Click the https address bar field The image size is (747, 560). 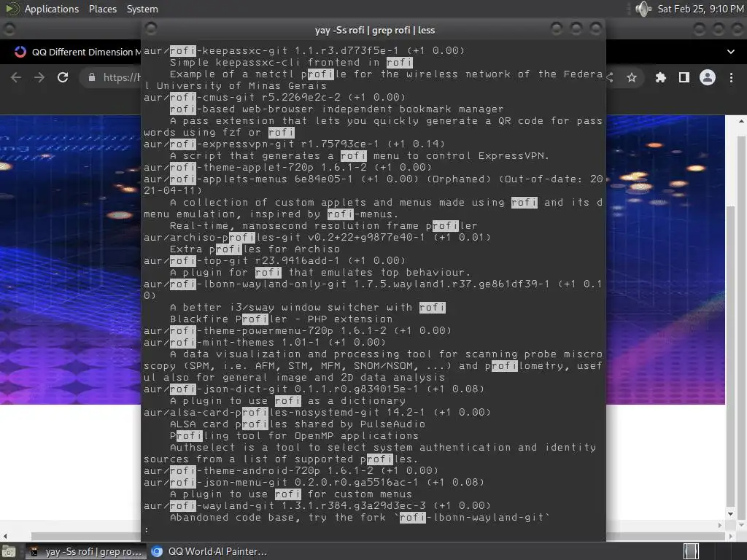(122, 77)
